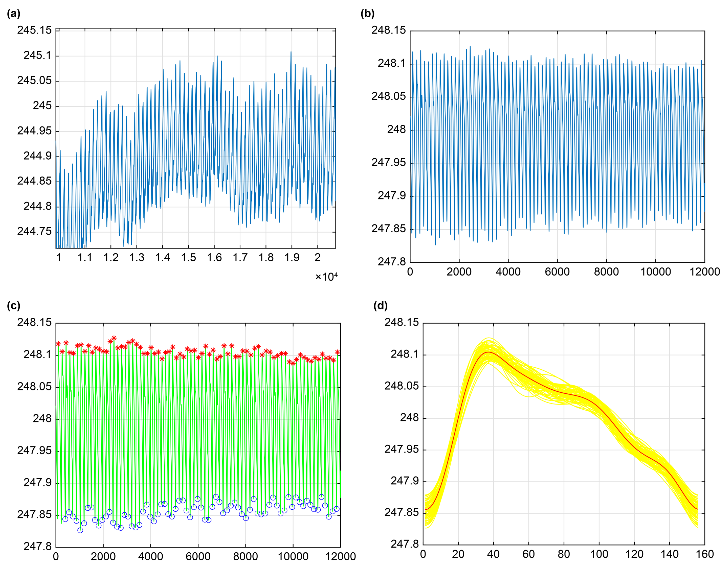Click x-axis tick 80 in panel (d)
The image size is (728, 569).
(x=564, y=554)
